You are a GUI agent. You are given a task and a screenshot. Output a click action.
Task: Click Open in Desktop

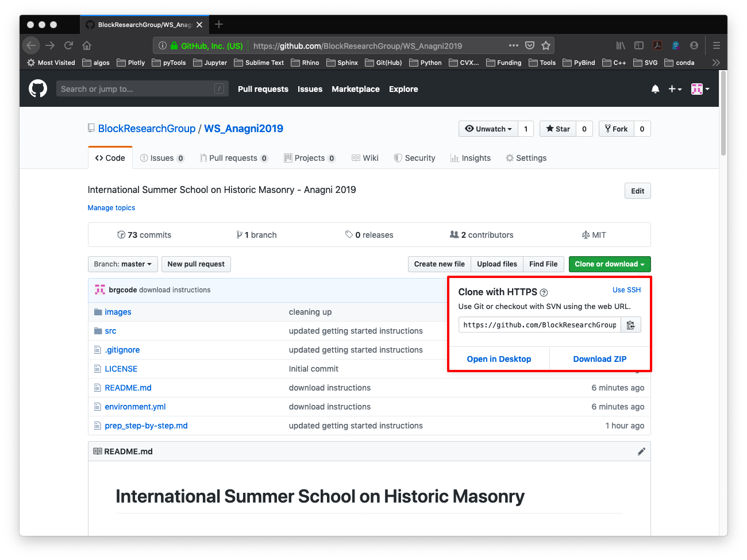[x=499, y=359]
